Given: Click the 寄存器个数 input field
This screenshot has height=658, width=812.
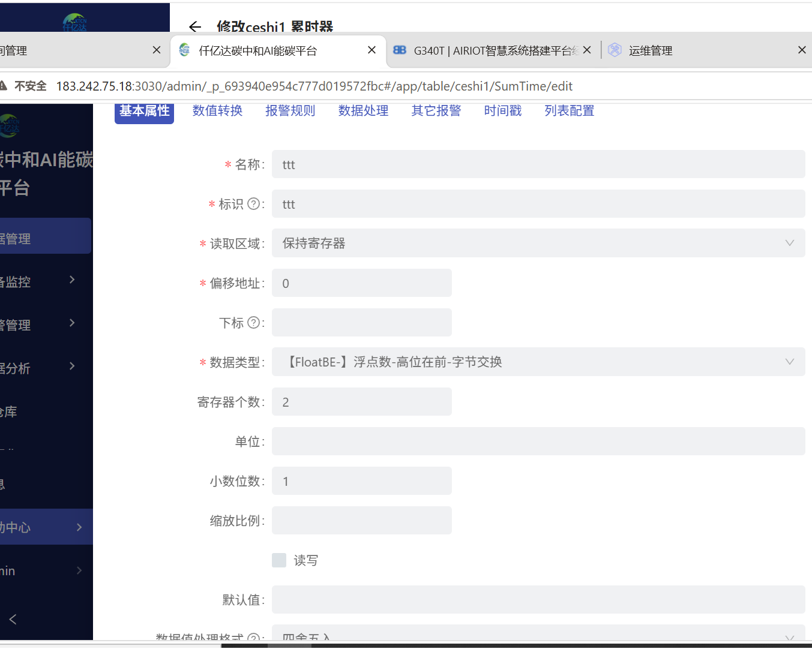Looking at the screenshot, I should click(x=362, y=402).
